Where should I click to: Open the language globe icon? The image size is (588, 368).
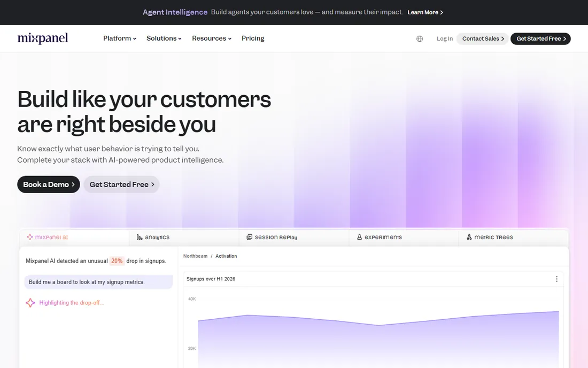coord(420,39)
